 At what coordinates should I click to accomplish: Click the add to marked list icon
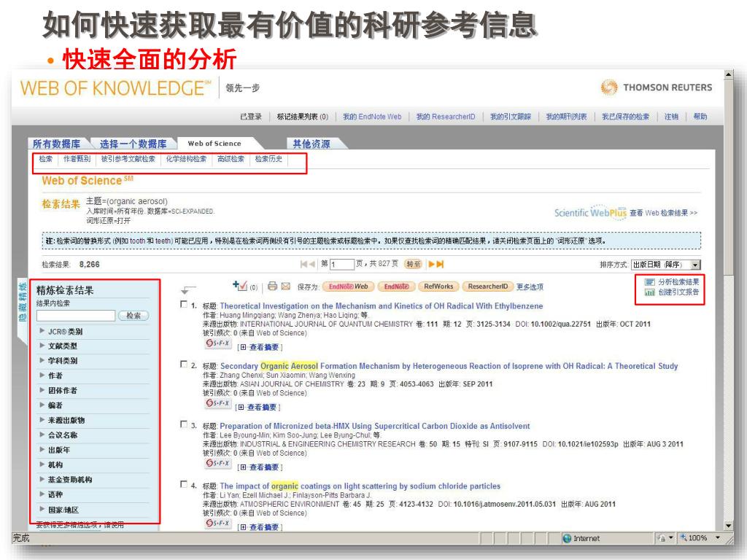(240, 286)
